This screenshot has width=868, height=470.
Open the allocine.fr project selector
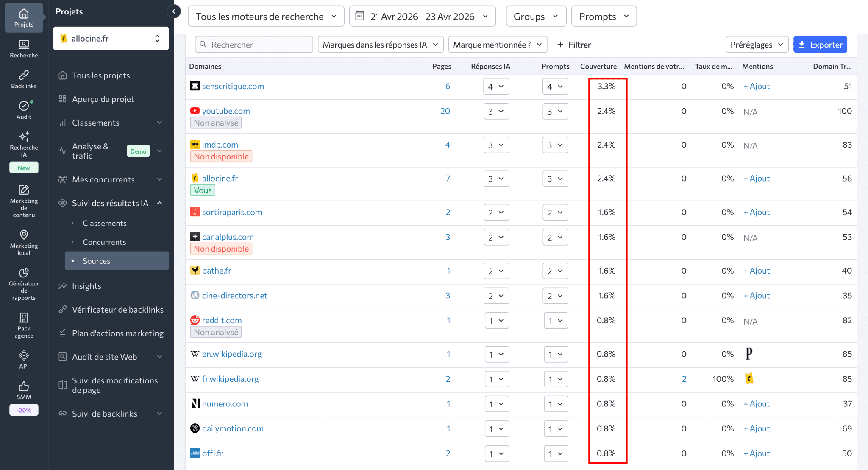coord(111,39)
